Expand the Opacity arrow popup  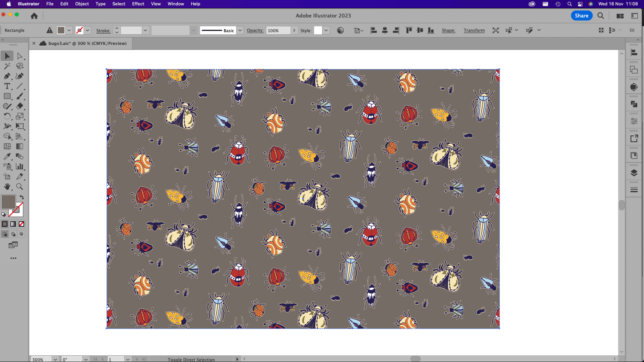point(294,30)
